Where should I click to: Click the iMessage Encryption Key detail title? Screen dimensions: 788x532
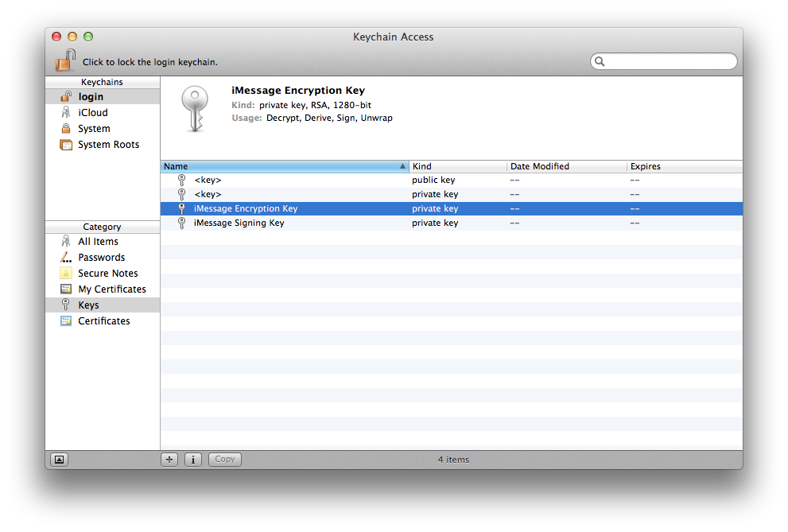coord(298,91)
